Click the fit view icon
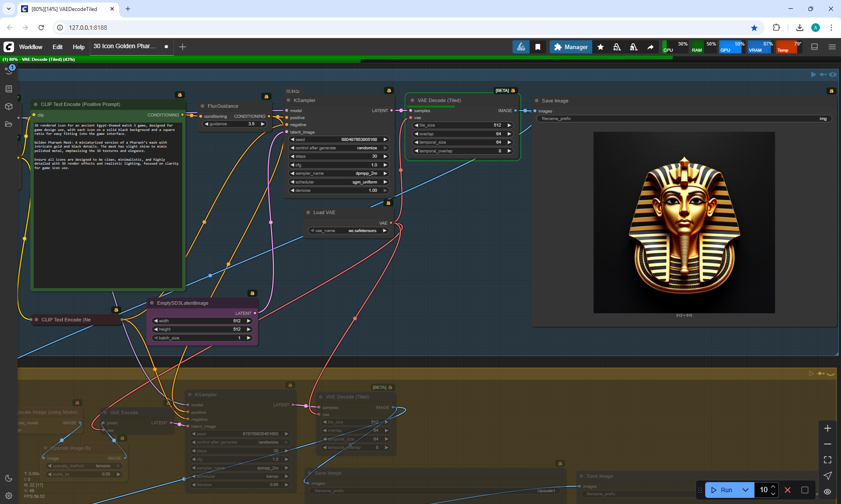The width and height of the screenshot is (841, 504). [827, 460]
